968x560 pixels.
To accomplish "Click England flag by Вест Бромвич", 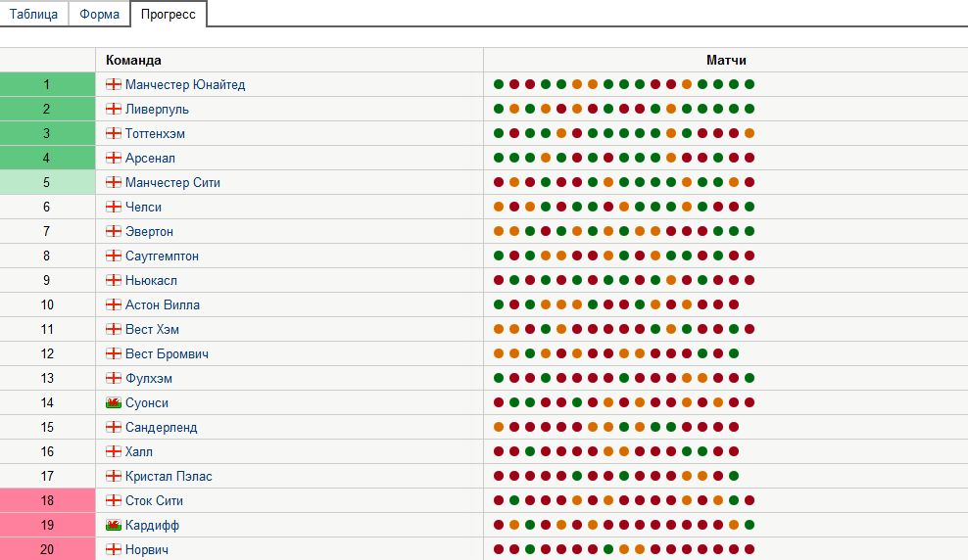I will coord(114,353).
